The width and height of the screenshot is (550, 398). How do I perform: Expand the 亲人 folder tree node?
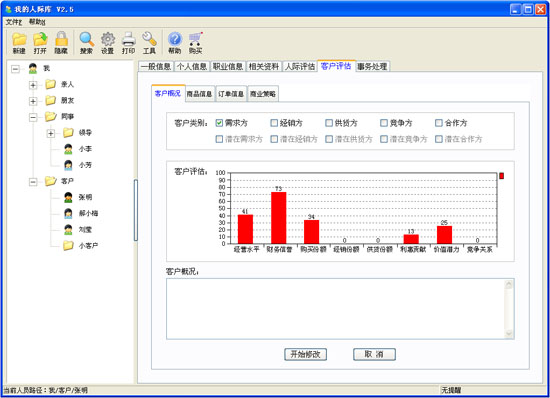coord(33,85)
